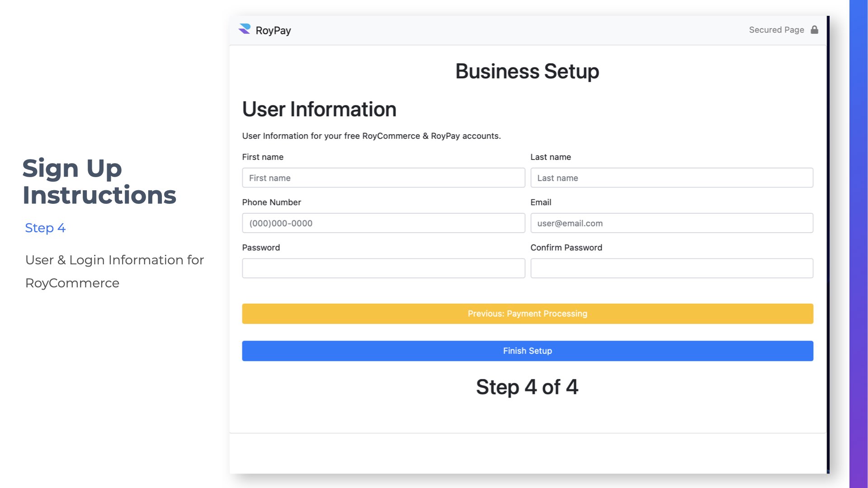Viewport: 868px width, 488px height.
Task: Click the Secured Page lock icon
Action: click(814, 30)
